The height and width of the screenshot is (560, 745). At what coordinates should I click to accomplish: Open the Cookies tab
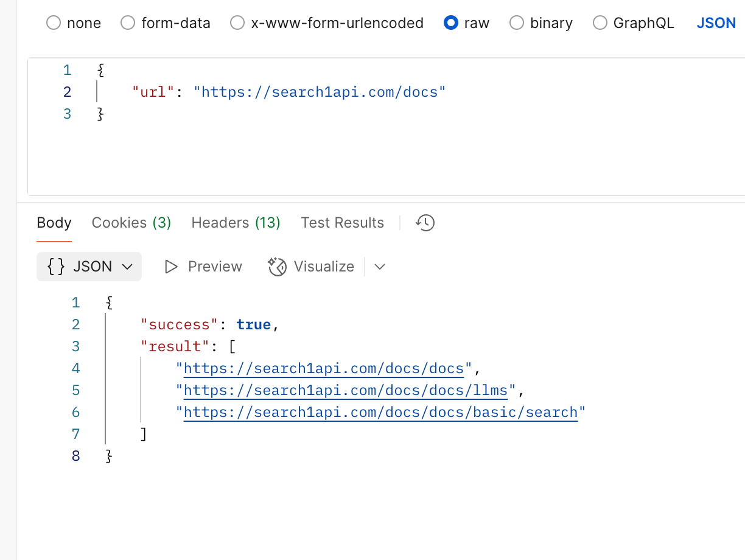131,223
